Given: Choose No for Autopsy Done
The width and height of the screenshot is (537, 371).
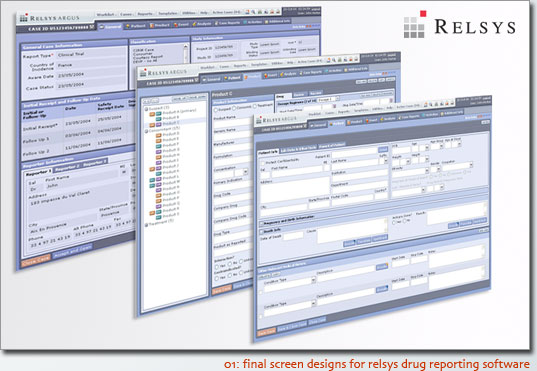Looking at the screenshot, I should [x=405, y=222].
